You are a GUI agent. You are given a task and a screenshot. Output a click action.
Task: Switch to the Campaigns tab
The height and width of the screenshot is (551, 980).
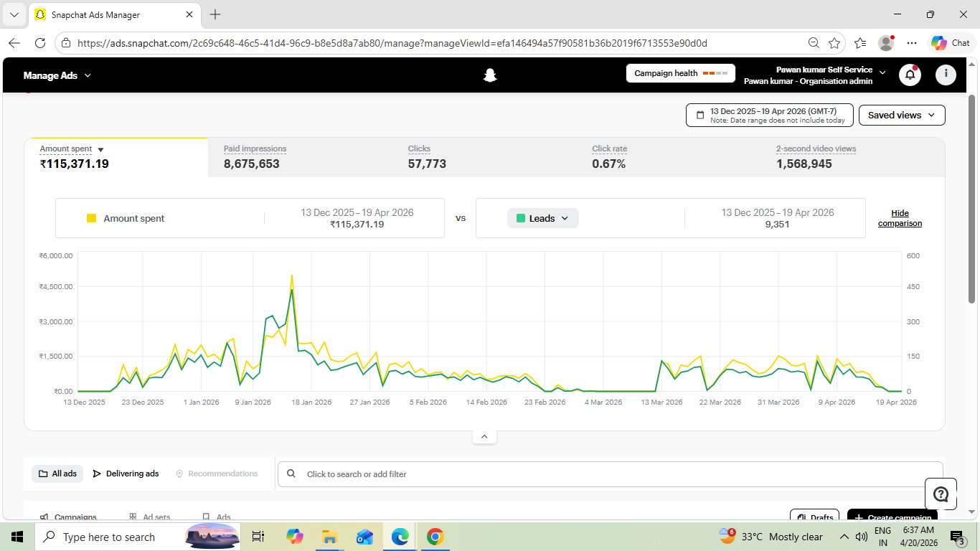tap(68, 517)
